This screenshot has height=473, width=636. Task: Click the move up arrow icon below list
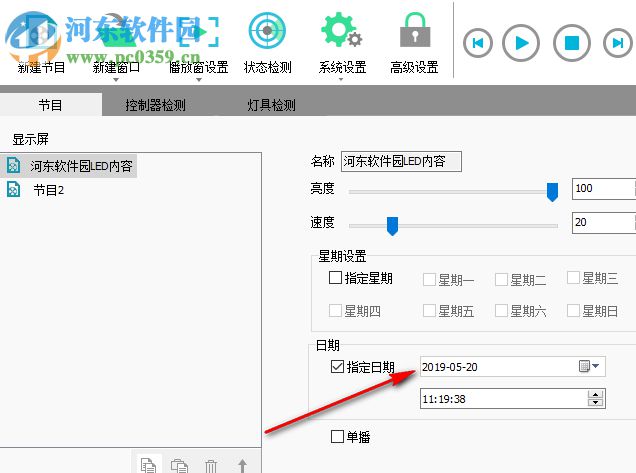[242, 466]
